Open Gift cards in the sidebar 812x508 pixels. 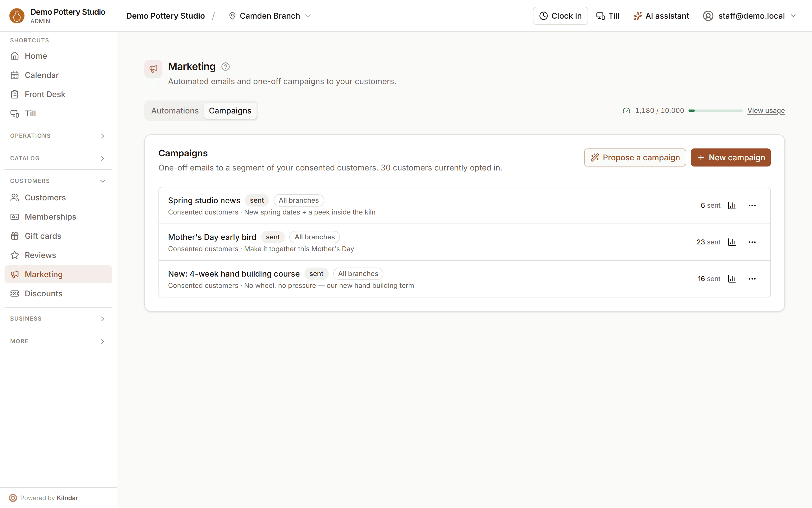[x=58, y=236]
